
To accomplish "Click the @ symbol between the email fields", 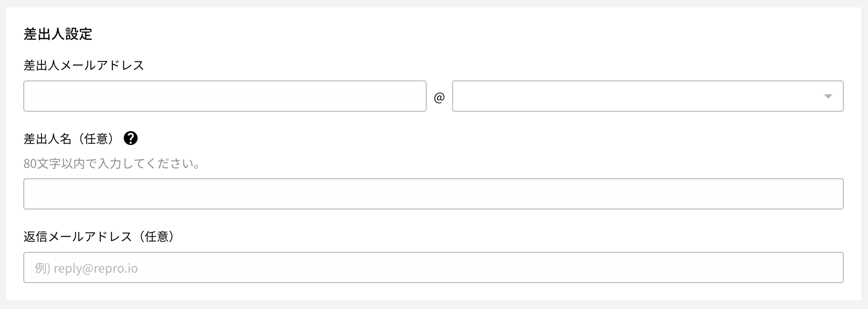I will click(x=439, y=97).
